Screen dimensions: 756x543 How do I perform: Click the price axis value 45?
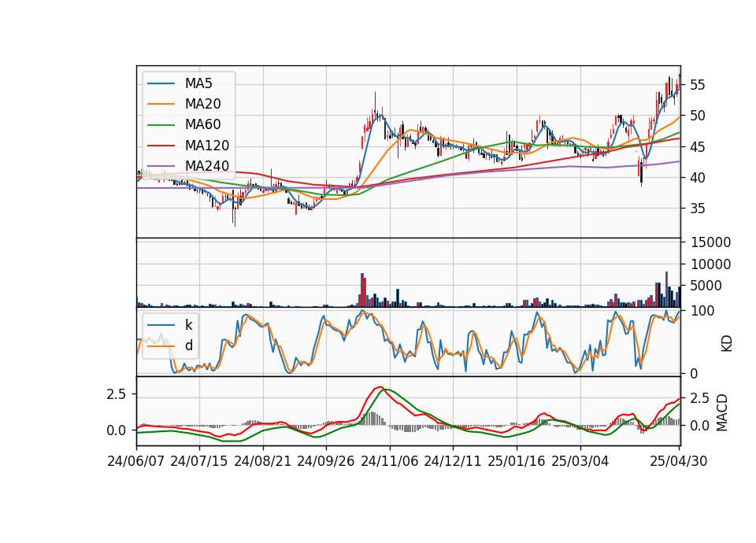pyautogui.click(x=698, y=147)
